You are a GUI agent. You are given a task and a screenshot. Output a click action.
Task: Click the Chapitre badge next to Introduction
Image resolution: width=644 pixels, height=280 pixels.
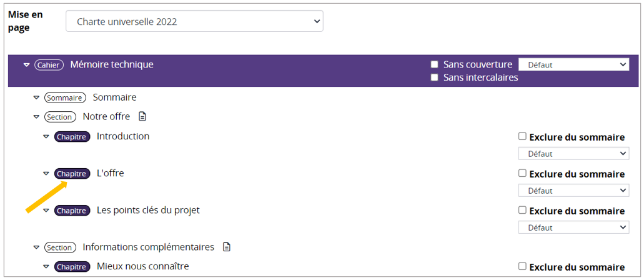[x=72, y=137]
